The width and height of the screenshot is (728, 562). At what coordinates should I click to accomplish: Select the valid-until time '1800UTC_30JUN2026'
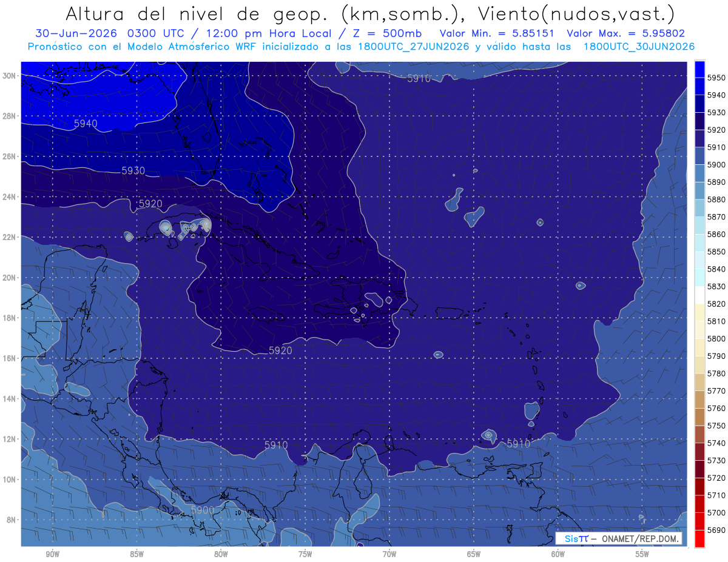tap(639, 46)
